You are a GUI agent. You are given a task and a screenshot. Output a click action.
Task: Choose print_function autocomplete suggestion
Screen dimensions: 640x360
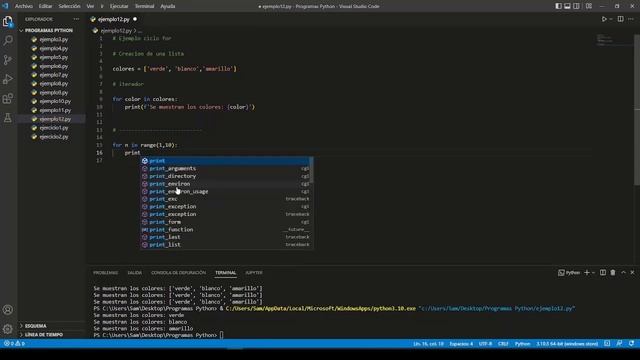225,229
